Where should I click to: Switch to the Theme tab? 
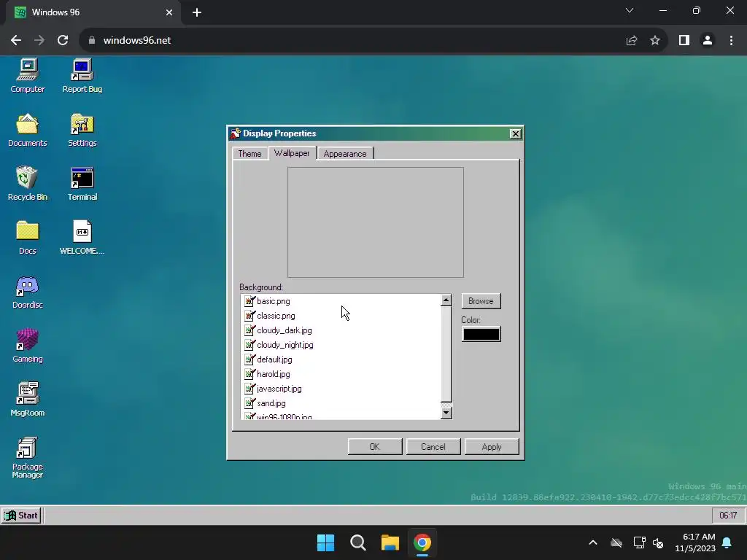coord(249,153)
